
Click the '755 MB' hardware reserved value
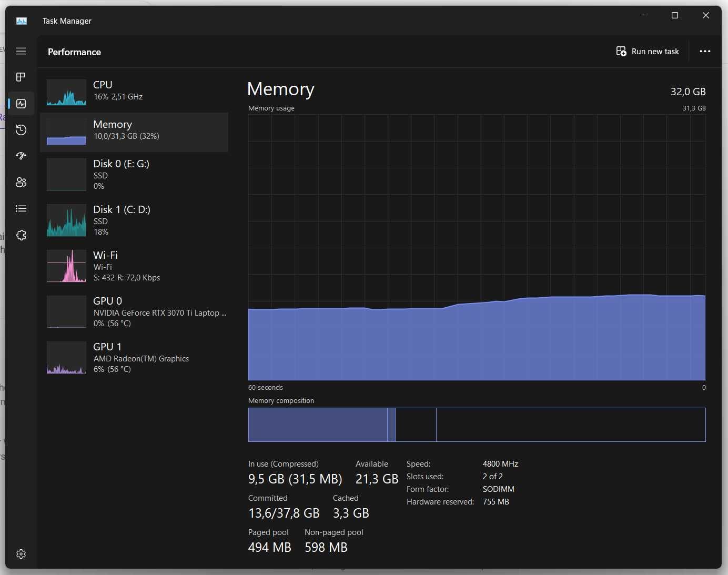pos(496,502)
